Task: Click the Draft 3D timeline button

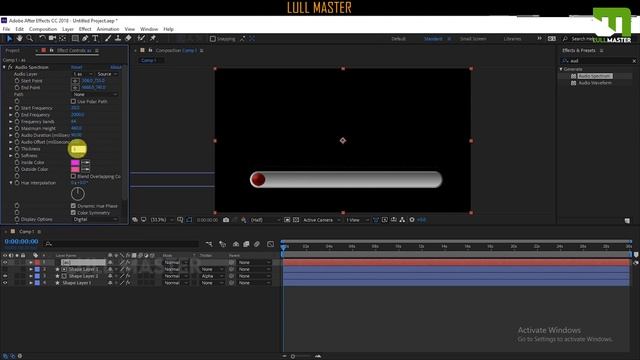Action: point(222,244)
